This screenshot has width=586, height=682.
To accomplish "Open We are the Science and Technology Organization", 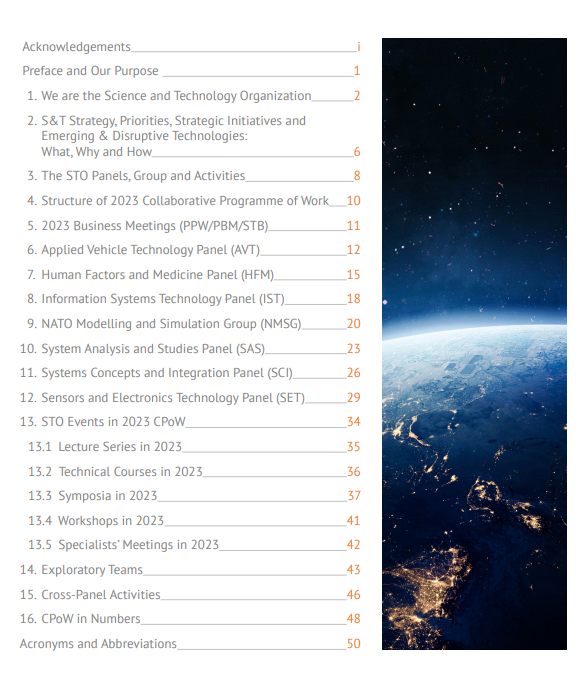I will pos(194,96).
